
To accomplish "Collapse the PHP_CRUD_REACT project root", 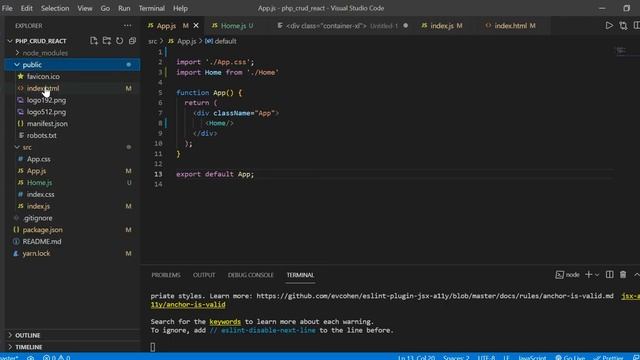I will pyautogui.click(x=40, y=41).
